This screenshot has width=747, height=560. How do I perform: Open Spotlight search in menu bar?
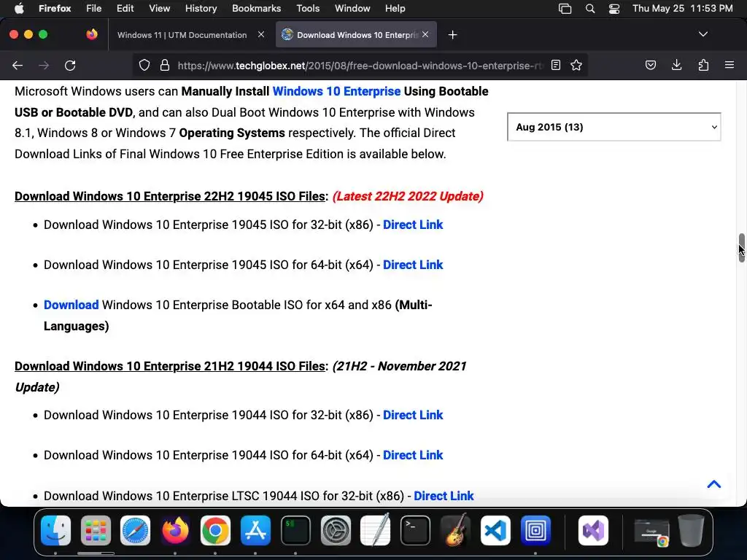(589, 9)
